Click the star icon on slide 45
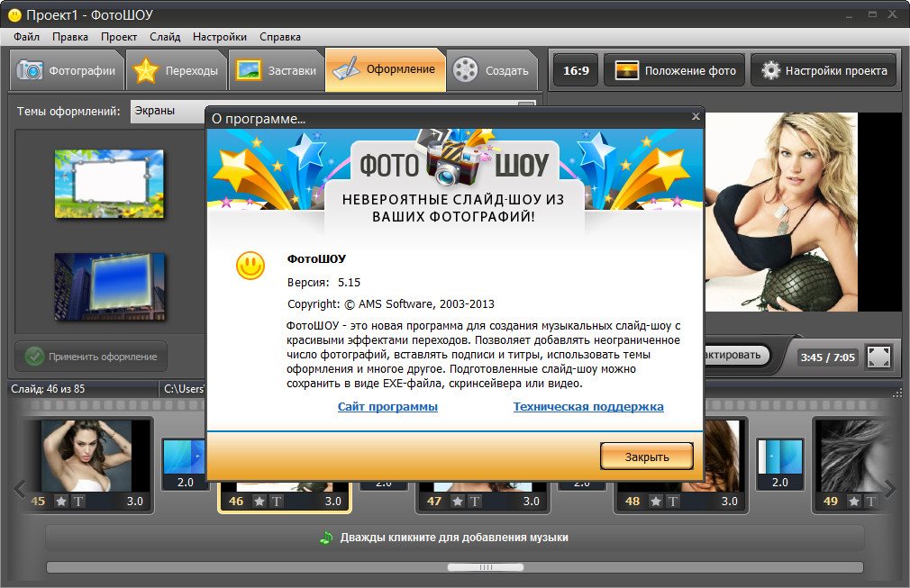The width and height of the screenshot is (910, 588). click(61, 502)
